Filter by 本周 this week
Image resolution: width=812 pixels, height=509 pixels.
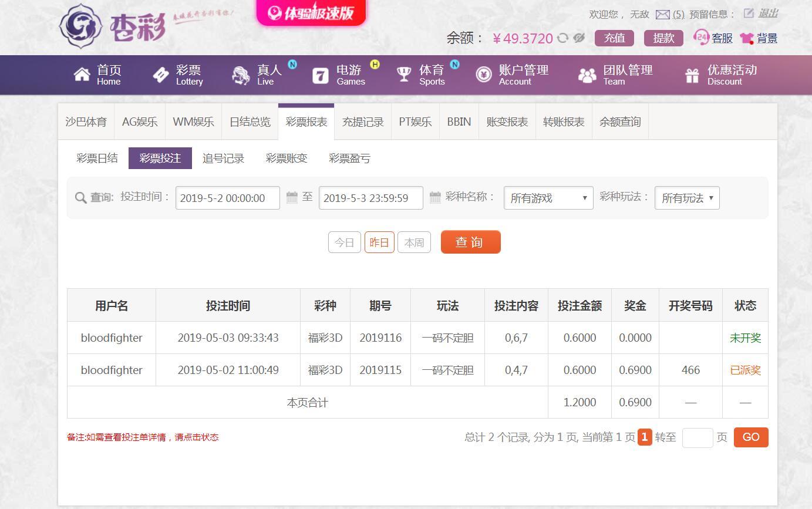(414, 242)
